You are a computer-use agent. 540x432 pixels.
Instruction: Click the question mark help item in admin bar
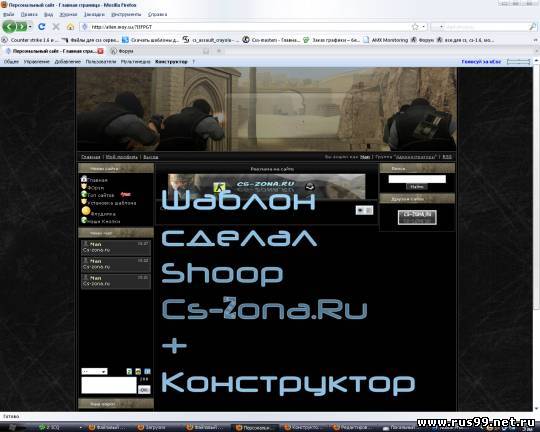click(x=194, y=62)
